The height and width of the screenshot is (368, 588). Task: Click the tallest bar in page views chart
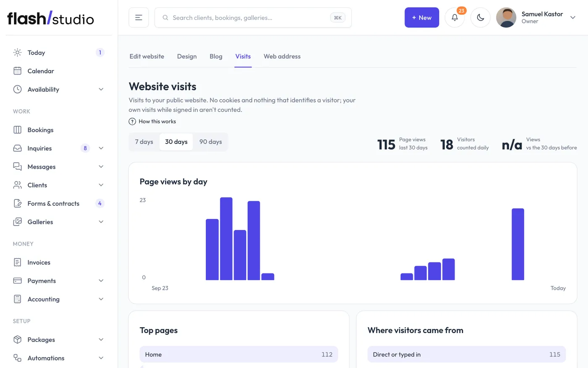226,238
